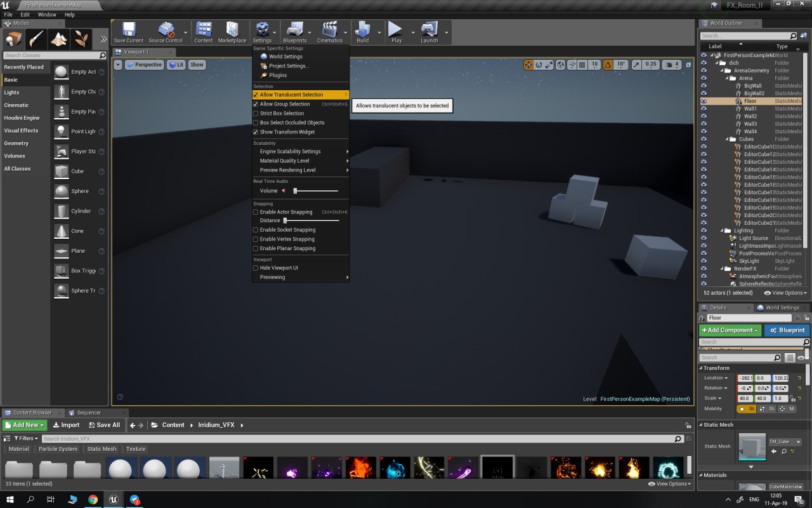
Task: Enable Socket Snapping checkbox
Action: coord(256,230)
